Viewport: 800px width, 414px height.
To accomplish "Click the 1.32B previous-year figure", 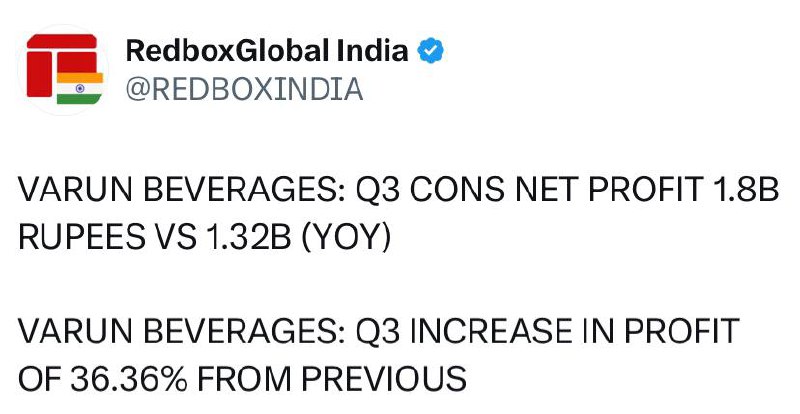I will click(x=247, y=238).
